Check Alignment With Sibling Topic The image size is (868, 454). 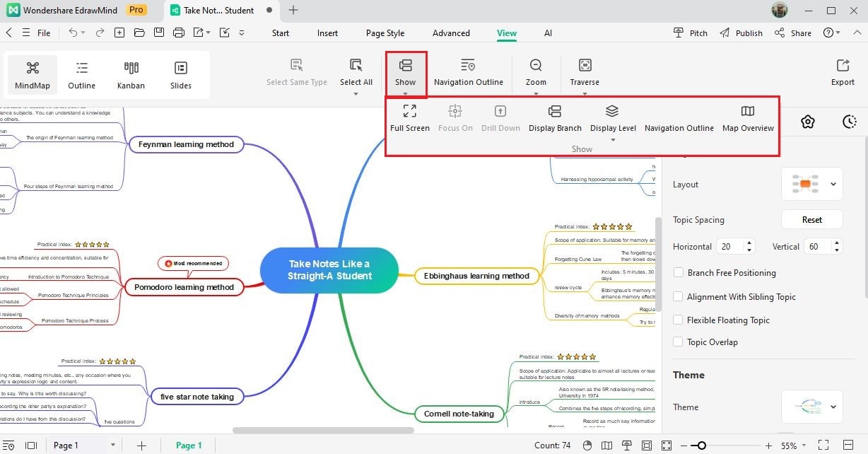click(x=679, y=297)
